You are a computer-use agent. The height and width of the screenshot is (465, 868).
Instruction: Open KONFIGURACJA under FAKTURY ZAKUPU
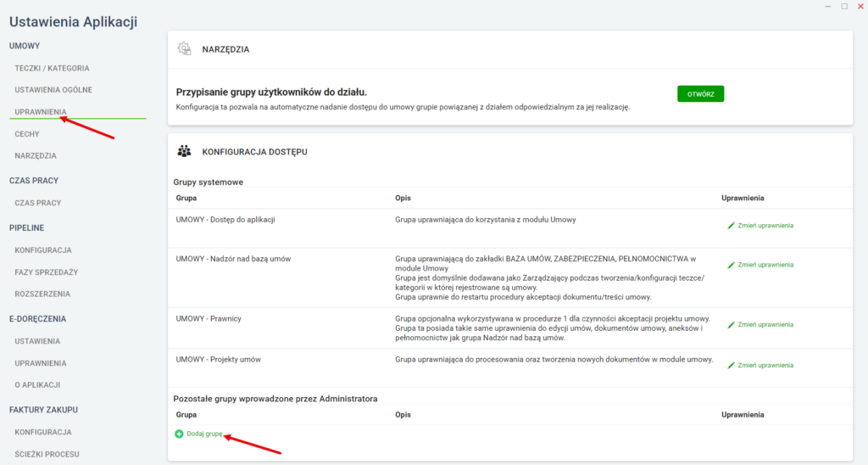click(43, 432)
